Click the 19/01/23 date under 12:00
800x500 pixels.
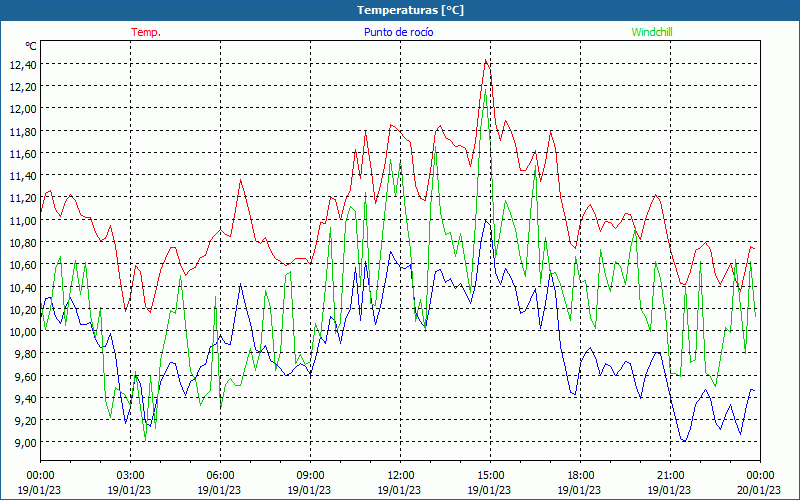pos(399,490)
